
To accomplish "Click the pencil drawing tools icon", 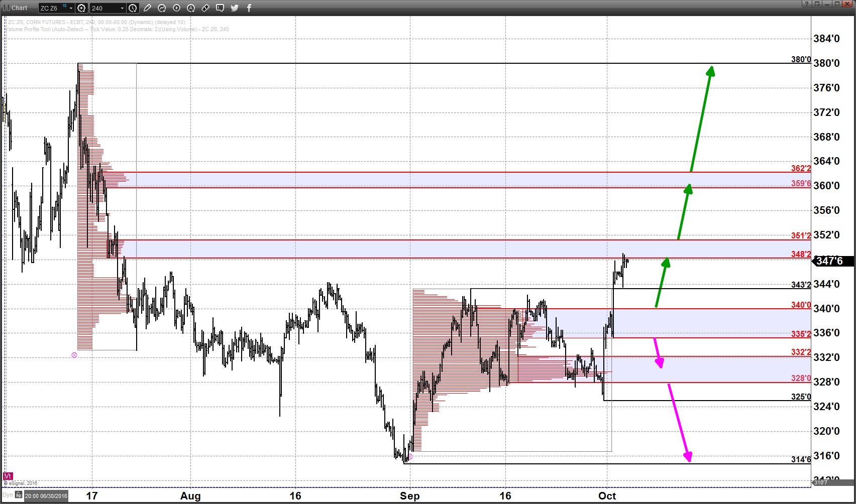I will click(x=147, y=8).
